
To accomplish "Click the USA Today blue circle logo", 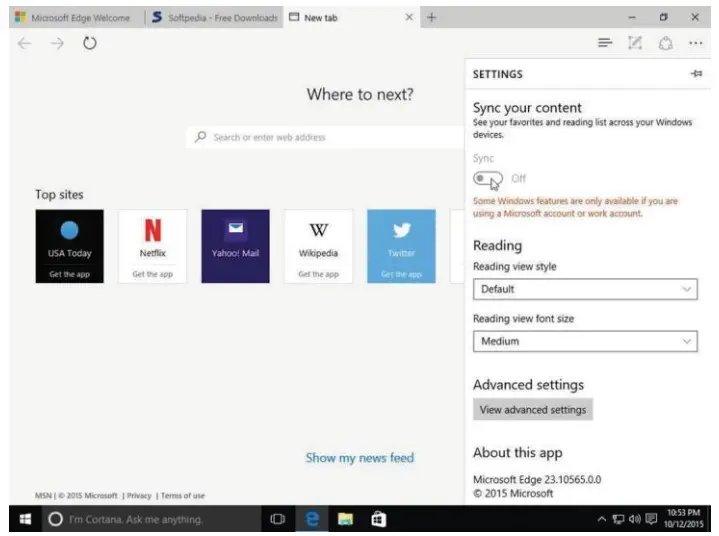I will point(70,230).
